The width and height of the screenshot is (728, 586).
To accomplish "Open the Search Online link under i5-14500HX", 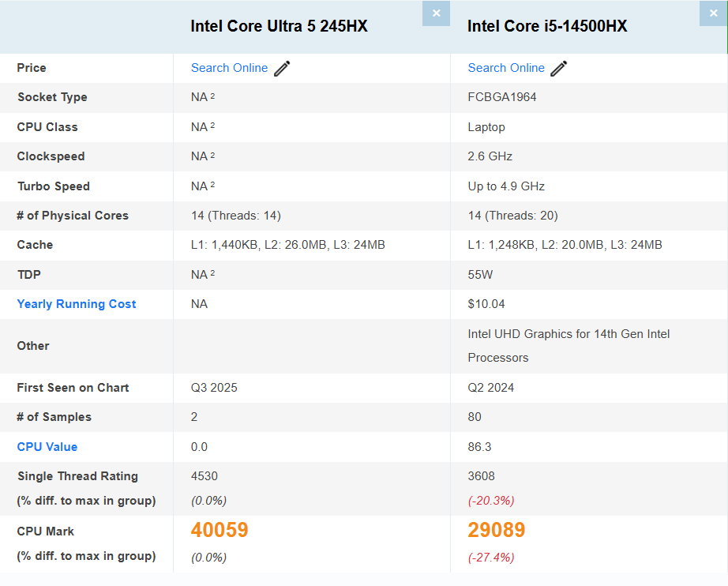I will [506, 68].
